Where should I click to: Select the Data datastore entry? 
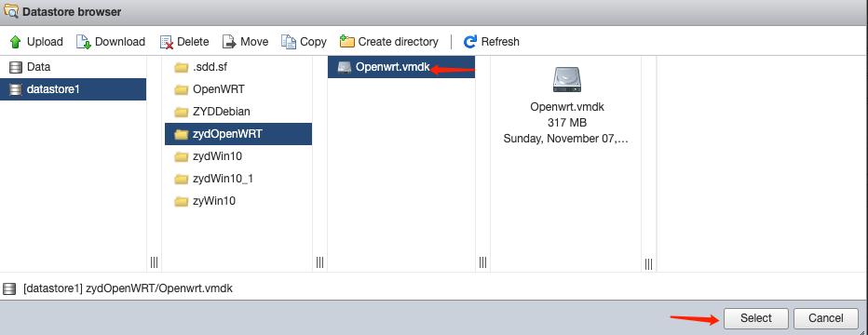(x=73, y=67)
